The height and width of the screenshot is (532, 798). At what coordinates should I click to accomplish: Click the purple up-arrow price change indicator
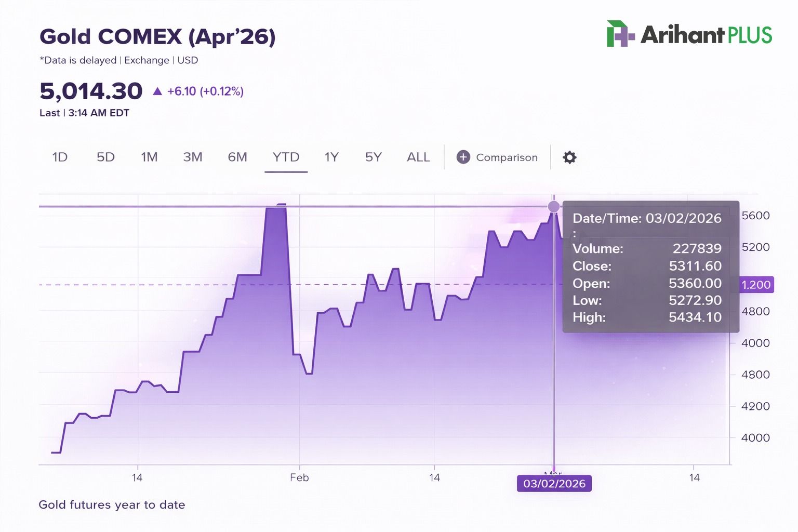[x=157, y=91]
